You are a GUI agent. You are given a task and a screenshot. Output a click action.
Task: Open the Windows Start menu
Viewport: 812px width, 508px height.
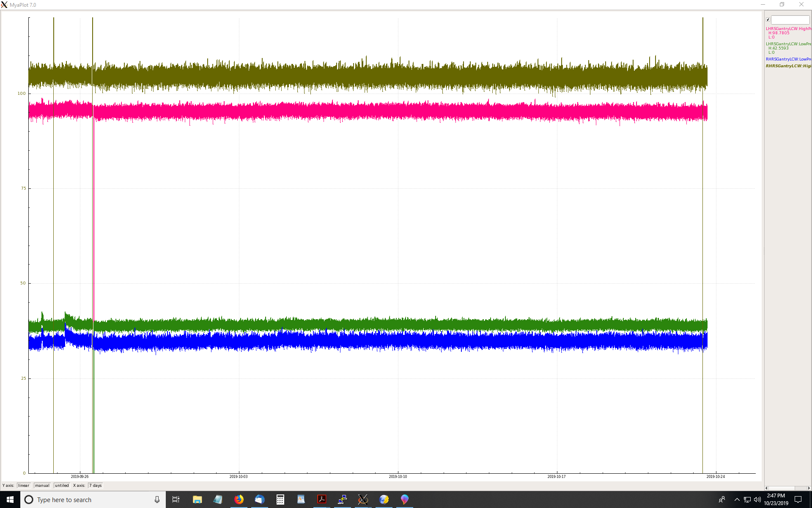[10, 500]
